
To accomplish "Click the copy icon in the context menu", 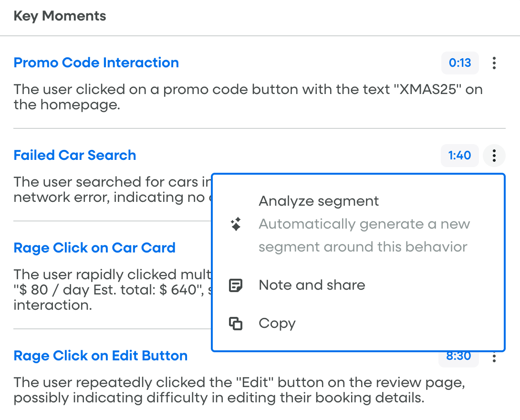I will (236, 324).
